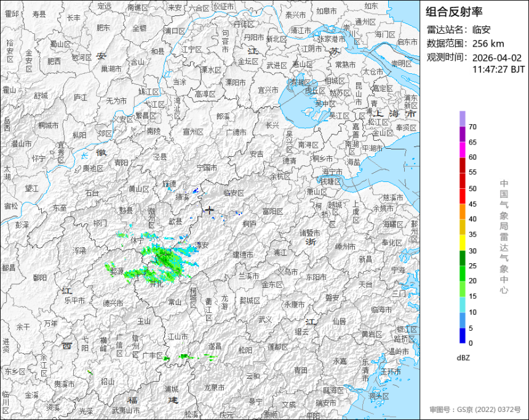Click the 建德市 map label
The image size is (529, 420).
pos(243,255)
